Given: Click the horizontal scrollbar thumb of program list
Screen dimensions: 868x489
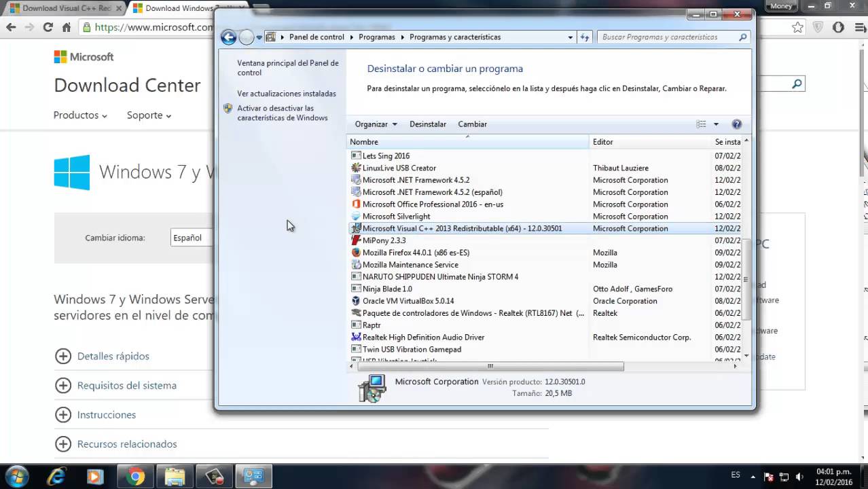Looking at the screenshot, I should coord(490,366).
